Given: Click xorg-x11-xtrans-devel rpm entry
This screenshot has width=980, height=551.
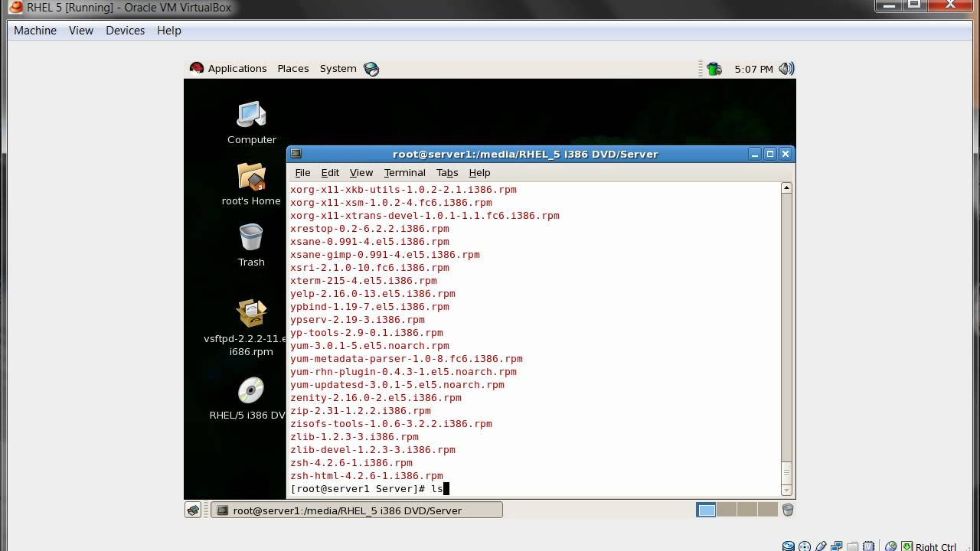Looking at the screenshot, I should pos(425,215).
